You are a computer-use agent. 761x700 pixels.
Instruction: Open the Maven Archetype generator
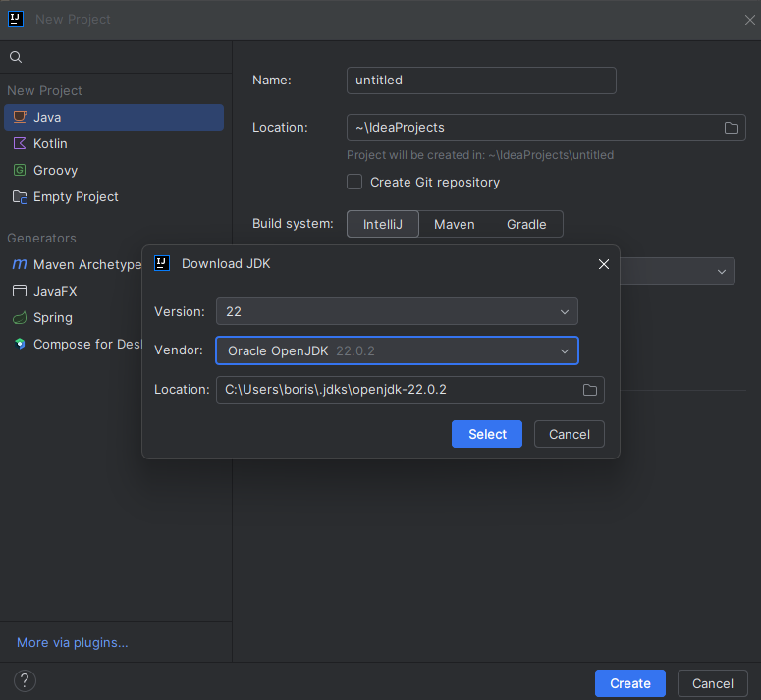tap(86, 264)
